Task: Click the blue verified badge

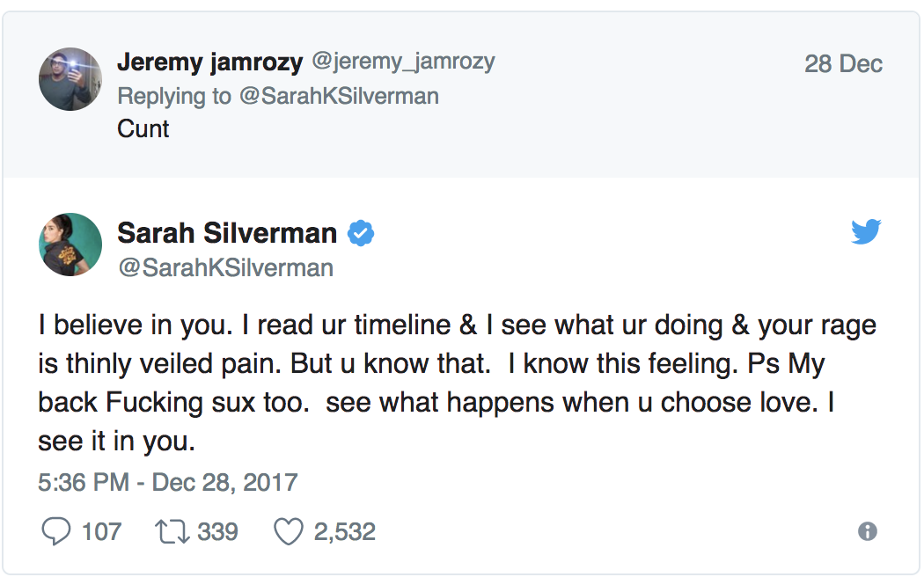Action: [361, 233]
